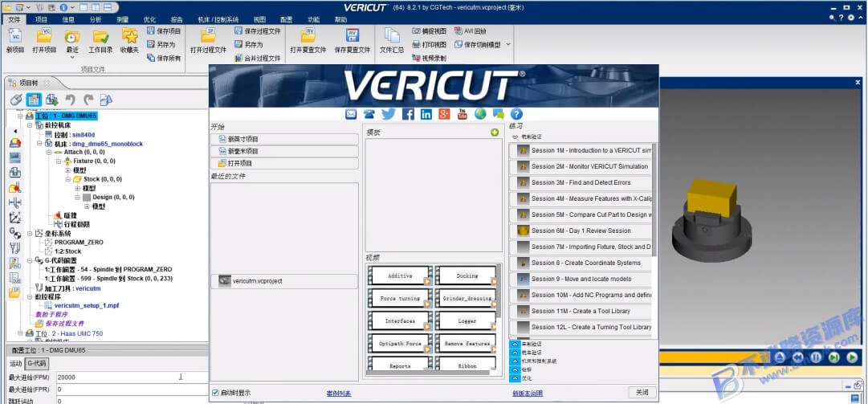
Task: Collapse the 坐标系统 tree node
Action: (x=30, y=234)
